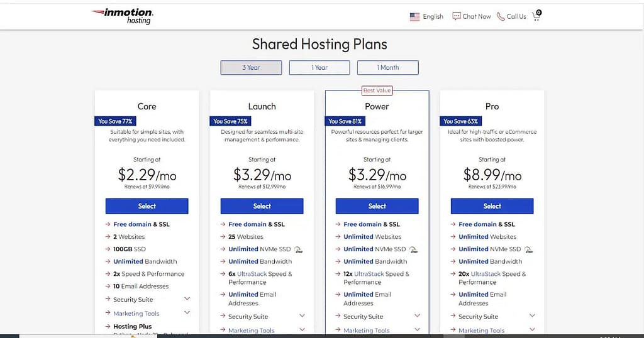Viewport: 644px width, 338px height.
Task: Select the Core plan
Action: 147,206
